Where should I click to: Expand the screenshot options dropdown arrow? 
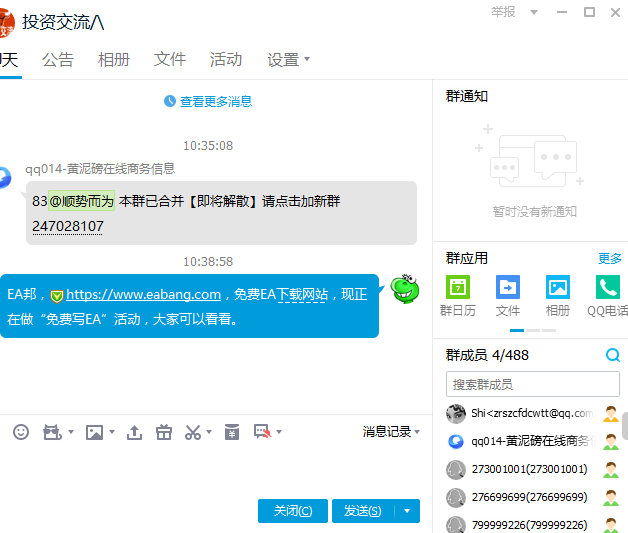(x=209, y=432)
